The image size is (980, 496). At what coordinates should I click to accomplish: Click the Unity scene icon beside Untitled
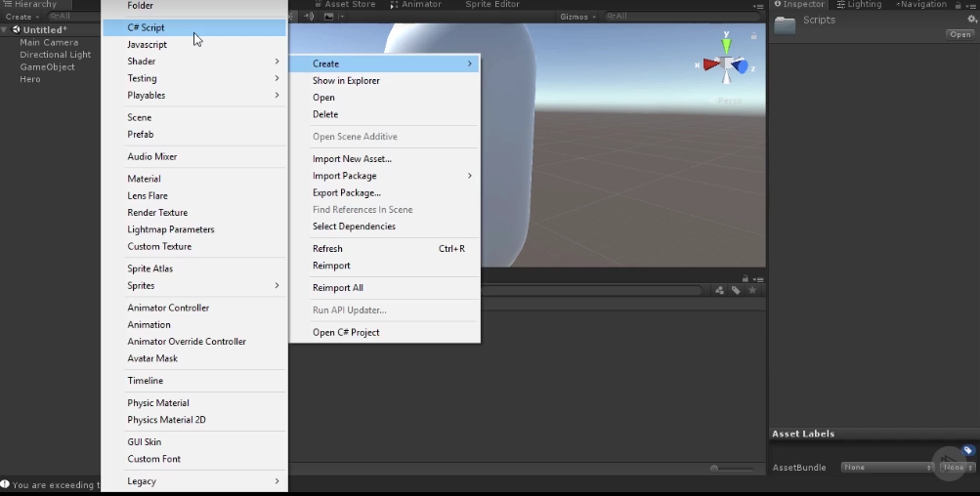coord(17,29)
